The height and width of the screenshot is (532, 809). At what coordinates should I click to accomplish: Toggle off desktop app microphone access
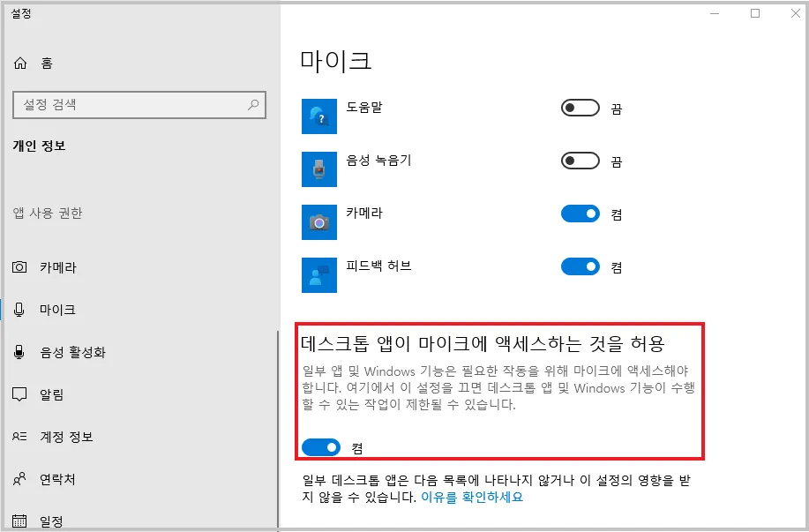tap(321, 446)
